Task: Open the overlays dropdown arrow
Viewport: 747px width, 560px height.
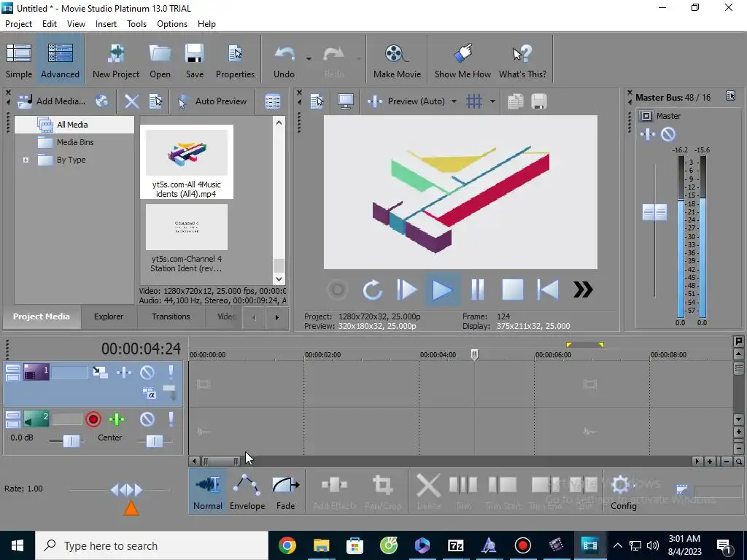Action: [x=492, y=101]
